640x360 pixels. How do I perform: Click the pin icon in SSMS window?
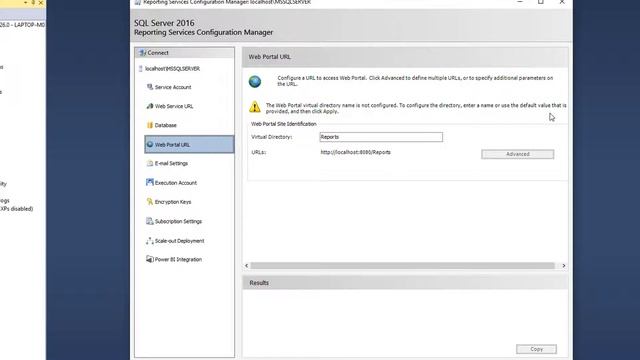[33, 2]
